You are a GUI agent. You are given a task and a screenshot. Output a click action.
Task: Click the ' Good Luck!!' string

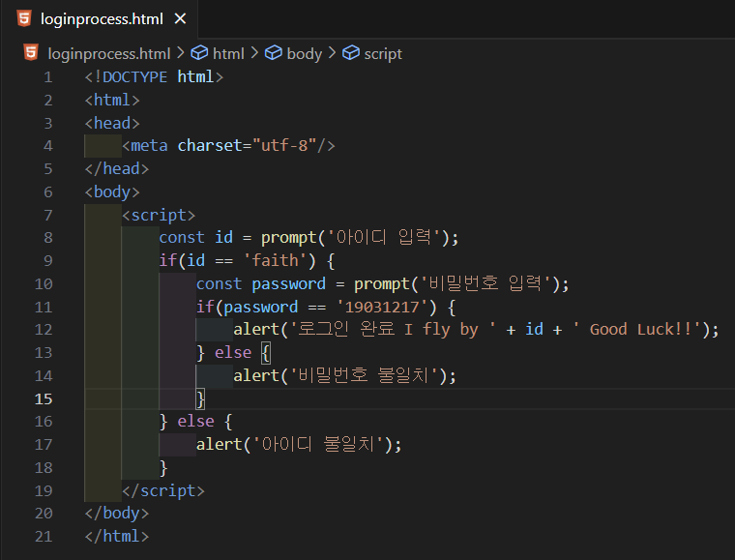pyautogui.click(x=636, y=330)
